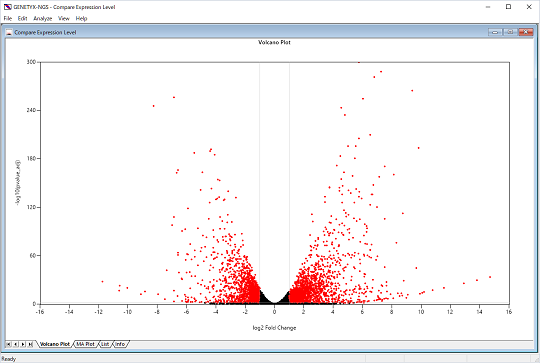Click the 300 y-axis tick label
Image resolution: width=540 pixels, height=363 pixels.
(x=31, y=62)
